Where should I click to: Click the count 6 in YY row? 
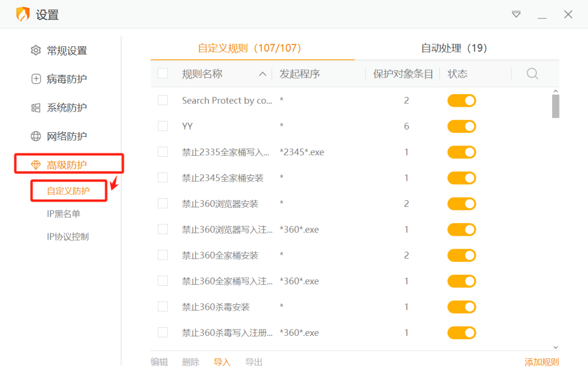(x=406, y=126)
